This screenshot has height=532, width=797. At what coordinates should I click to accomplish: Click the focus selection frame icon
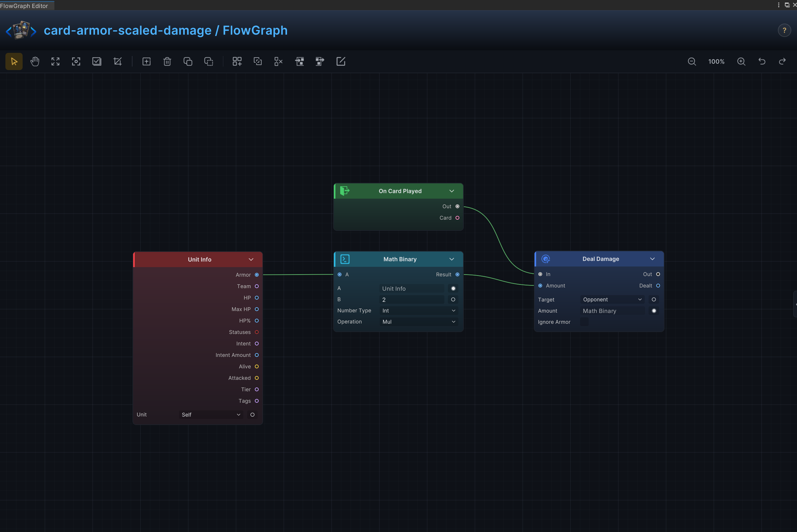[x=76, y=61]
